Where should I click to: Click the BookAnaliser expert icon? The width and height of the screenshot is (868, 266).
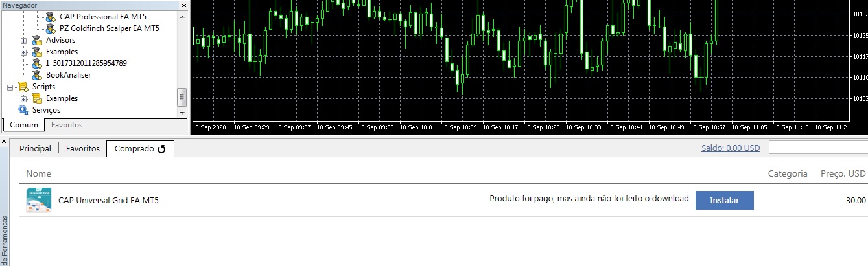[37, 75]
